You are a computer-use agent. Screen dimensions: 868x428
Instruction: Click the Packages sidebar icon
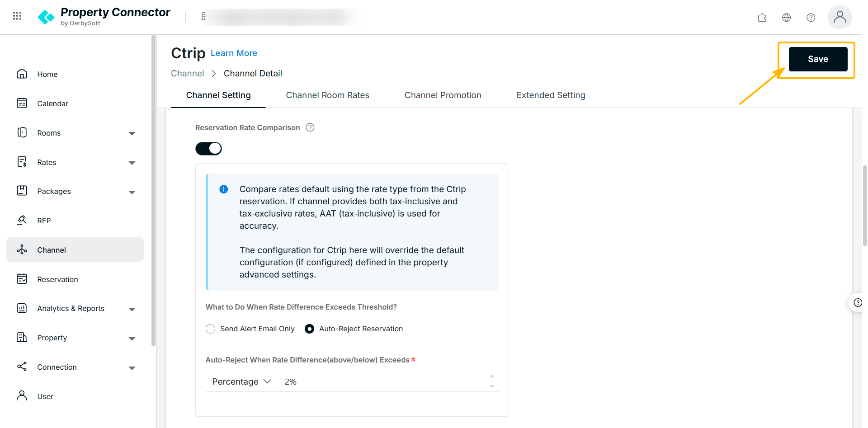pos(22,191)
